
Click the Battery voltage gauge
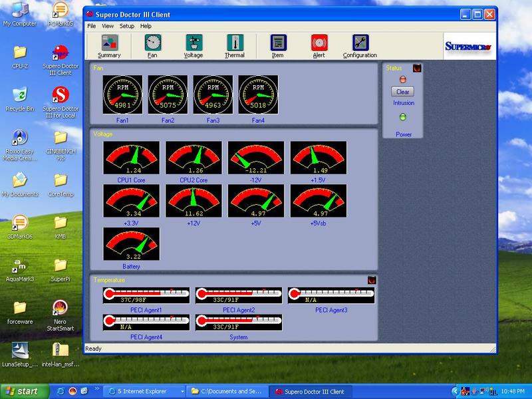tap(131, 244)
